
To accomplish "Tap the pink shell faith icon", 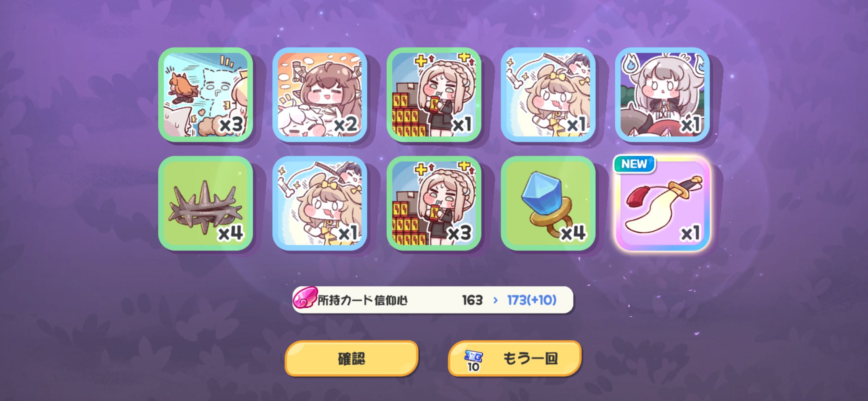I will [304, 297].
